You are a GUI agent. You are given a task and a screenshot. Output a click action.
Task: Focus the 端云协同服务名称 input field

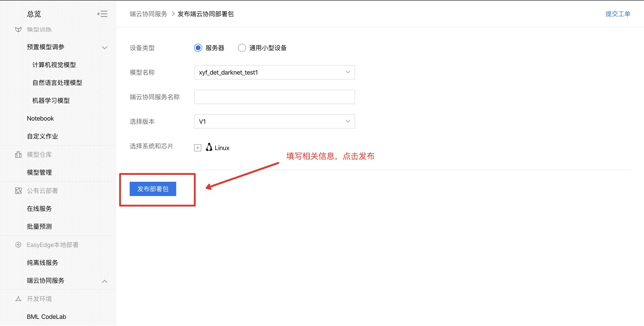coord(274,97)
